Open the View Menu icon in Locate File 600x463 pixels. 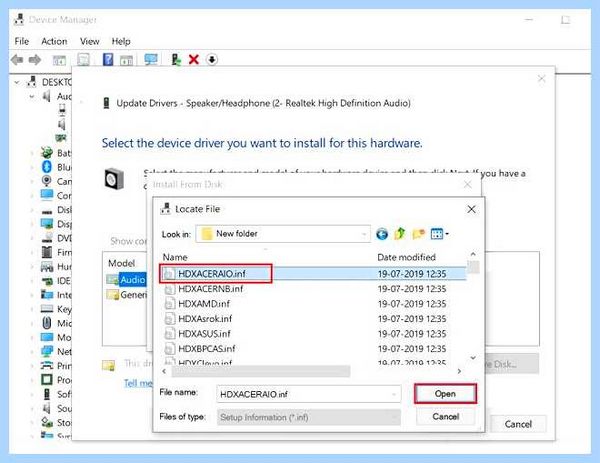click(x=439, y=233)
